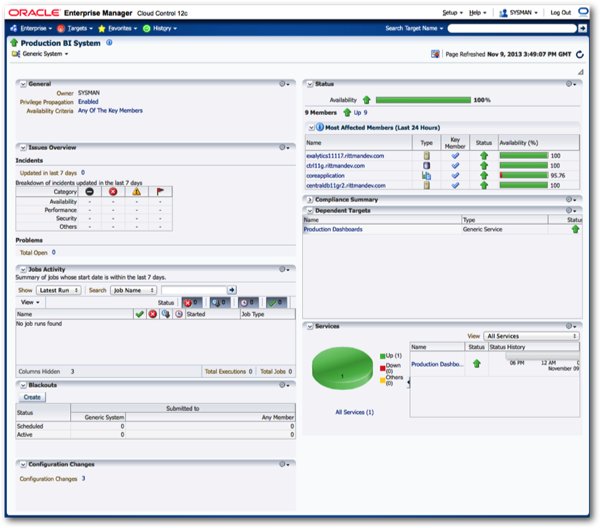Collapse the General panel
This screenshot has height=528, width=600.
tap(23, 84)
